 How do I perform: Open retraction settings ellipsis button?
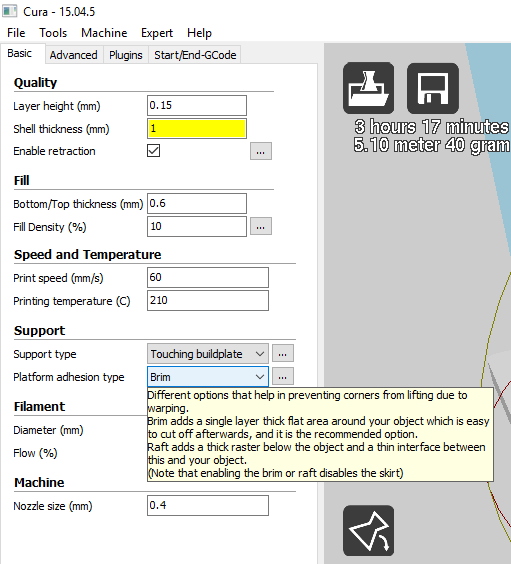(x=261, y=151)
